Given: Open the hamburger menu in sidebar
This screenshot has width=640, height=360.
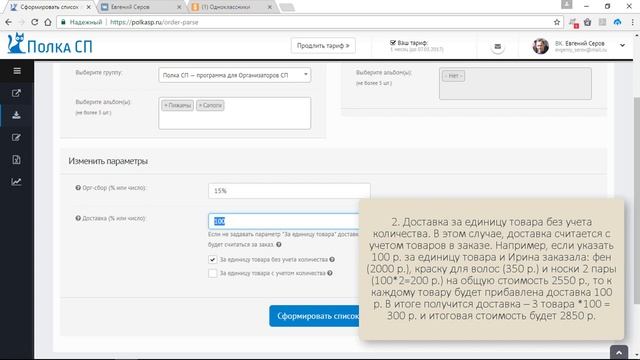Looking at the screenshot, I should click(17, 71).
